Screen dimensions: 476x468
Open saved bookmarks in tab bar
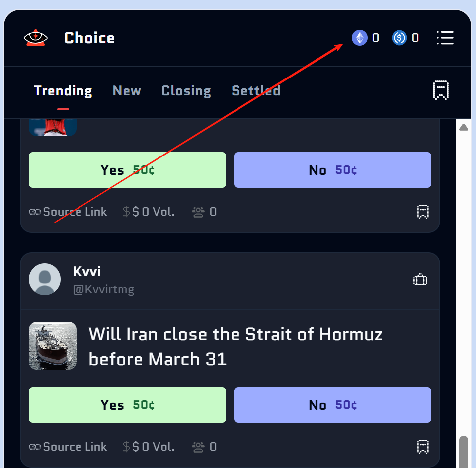click(x=441, y=90)
